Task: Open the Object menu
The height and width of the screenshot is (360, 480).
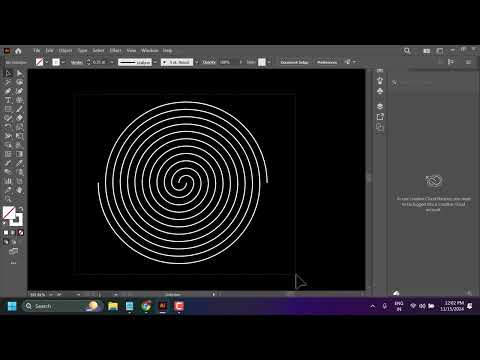Action: pos(65,51)
